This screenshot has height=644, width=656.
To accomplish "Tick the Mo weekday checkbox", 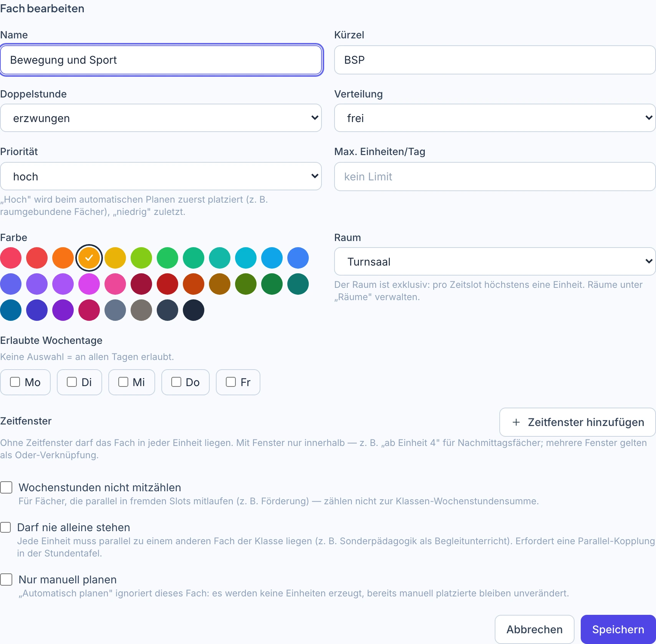I will tap(15, 382).
